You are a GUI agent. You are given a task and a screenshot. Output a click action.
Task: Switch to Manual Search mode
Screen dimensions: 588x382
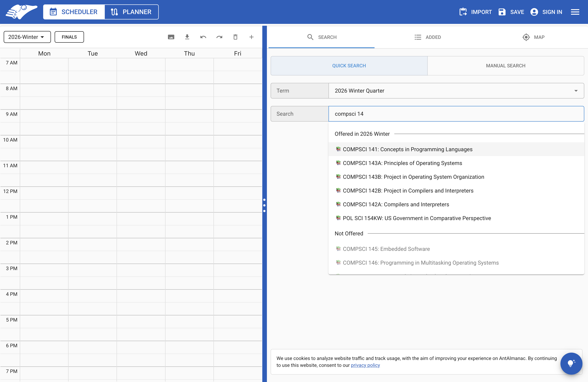pyautogui.click(x=505, y=66)
